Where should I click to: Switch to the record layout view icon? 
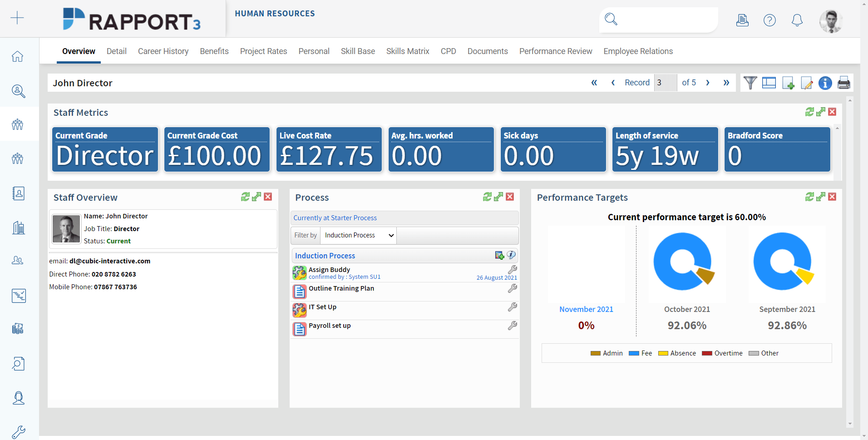[769, 83]
